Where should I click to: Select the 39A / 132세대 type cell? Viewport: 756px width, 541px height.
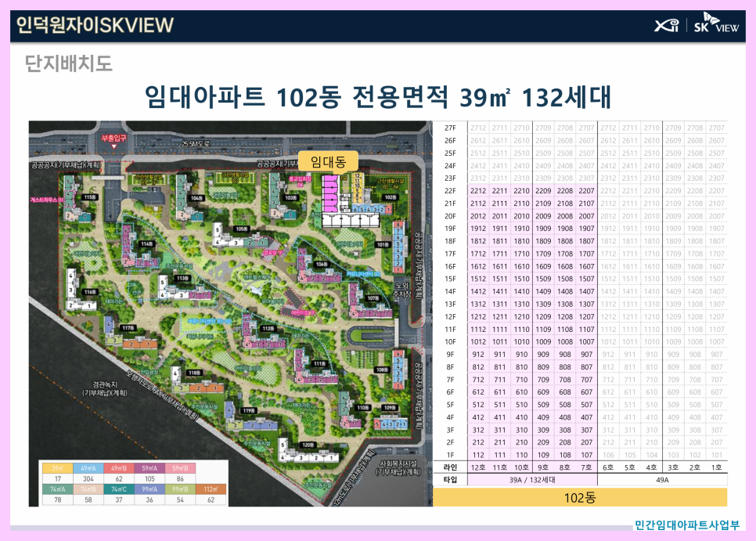(x=532, y=480)
